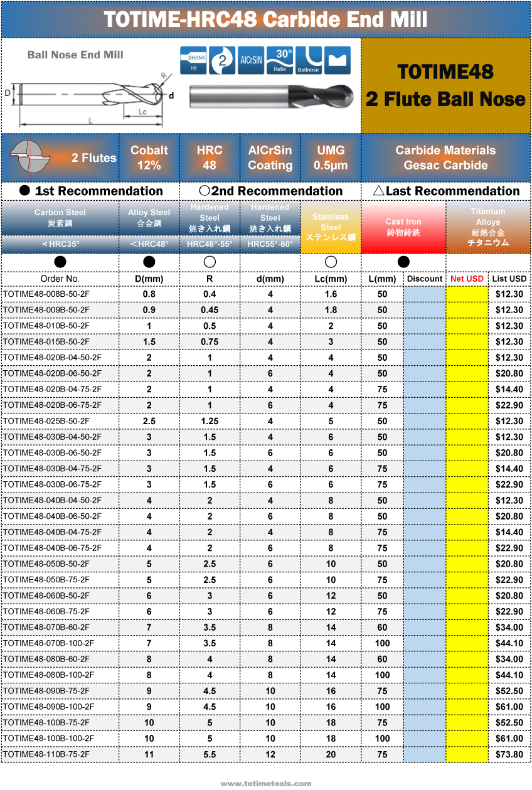Click the TOTIME-HRC48 Carbide End Mill title
Viewport: 532px width, 790px height.
click(266, 19)
